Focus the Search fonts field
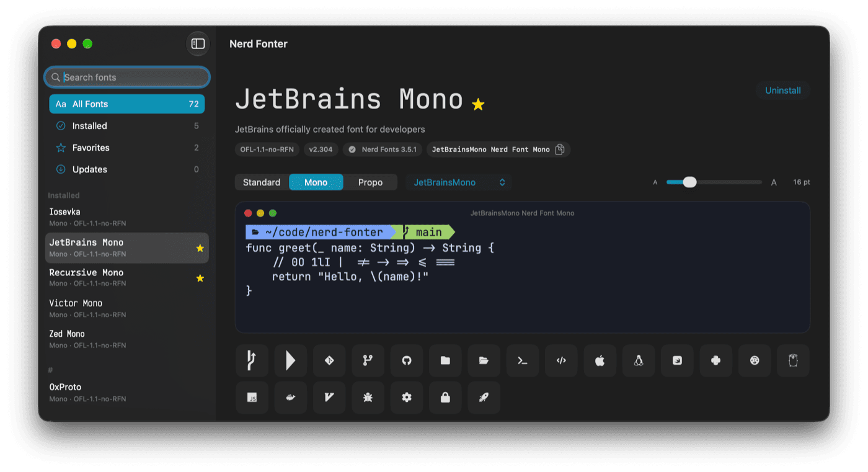Image resolution: width=868 pixels, height=472 pixels. [x=127, y=77]
